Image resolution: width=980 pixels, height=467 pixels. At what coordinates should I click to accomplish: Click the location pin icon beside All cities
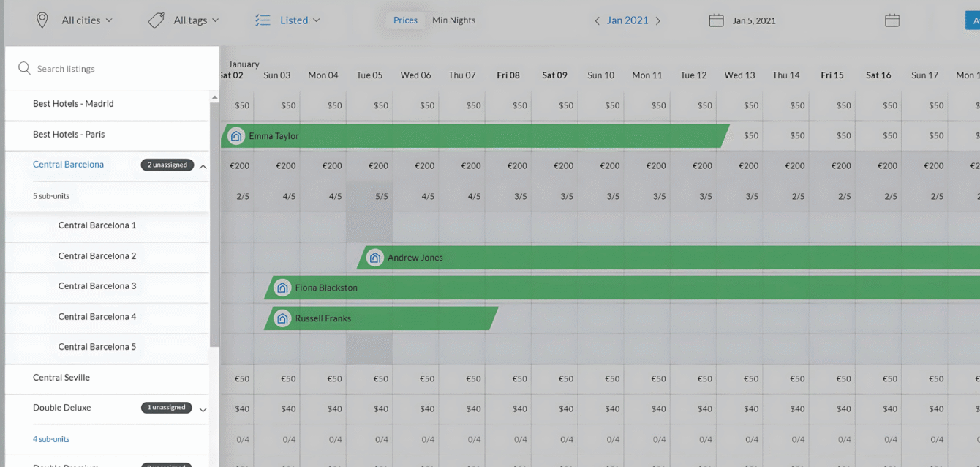[x=42, y=20]
